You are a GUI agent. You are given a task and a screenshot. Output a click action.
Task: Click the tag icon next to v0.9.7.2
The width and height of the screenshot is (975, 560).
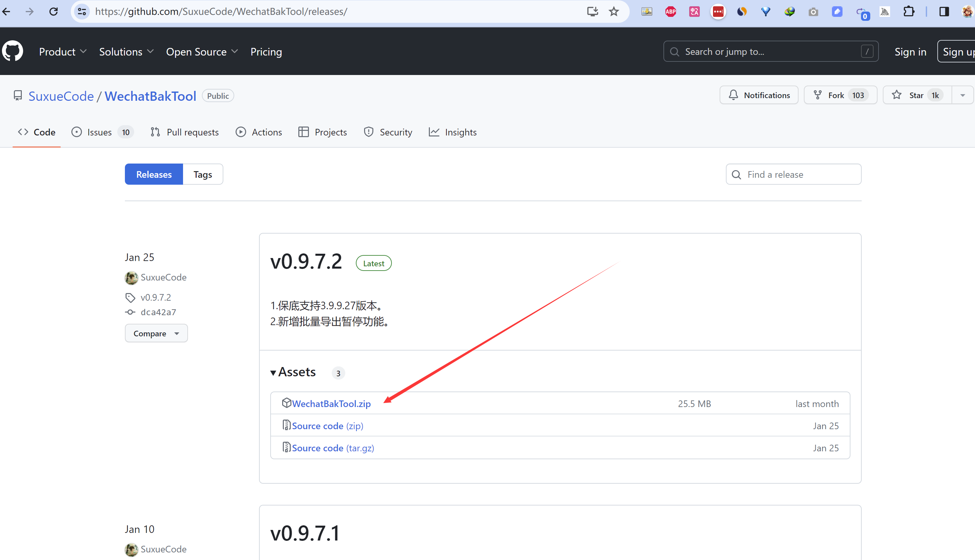pos(130,298)
